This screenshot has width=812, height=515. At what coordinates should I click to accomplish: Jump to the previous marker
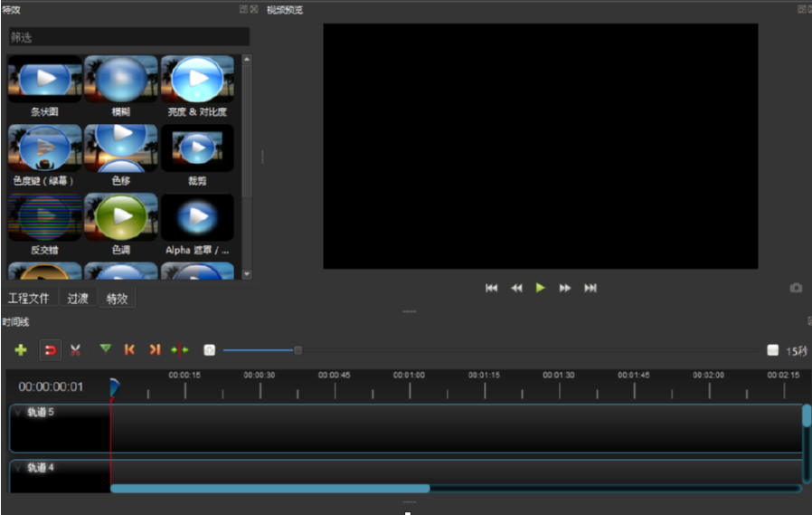pyautogui.click(x=129, y=349)
